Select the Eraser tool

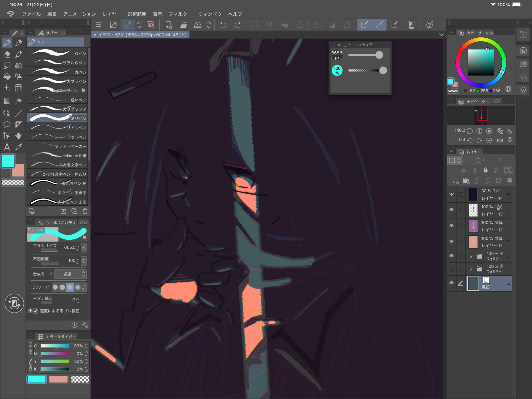[x=7, y=54]
